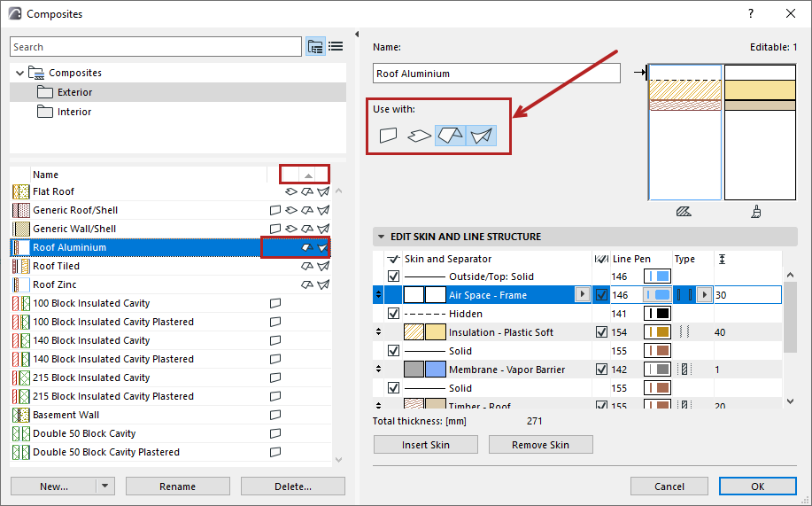
Task: Click the composite section preview
Action: pos(684,132)
